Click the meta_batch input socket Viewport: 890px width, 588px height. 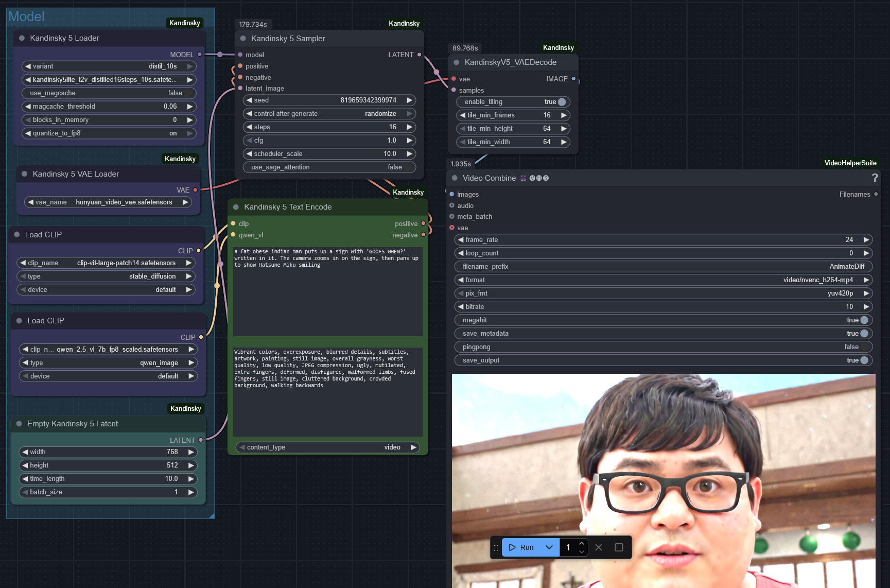pyautogui.click(x=452, y=216)
